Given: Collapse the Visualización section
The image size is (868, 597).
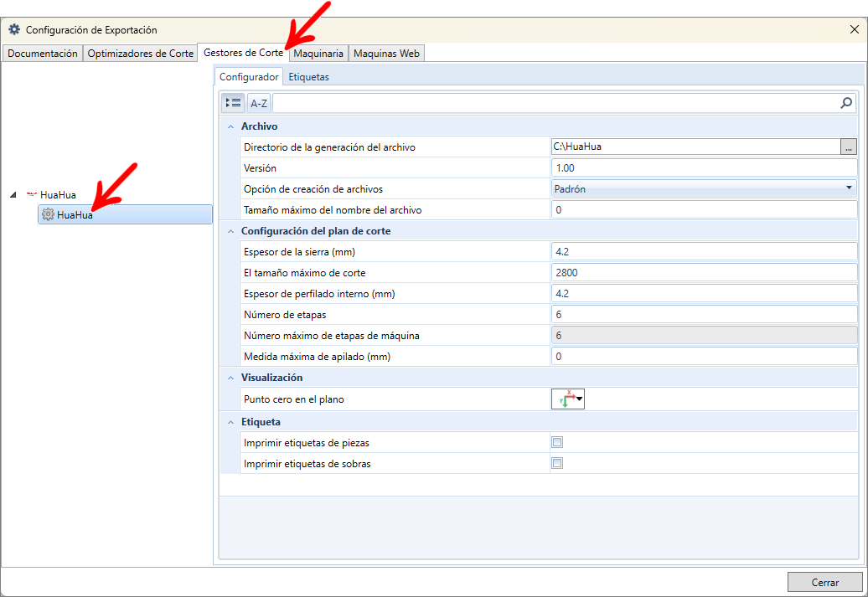Looking at the screenshot, I should (231, 378).
